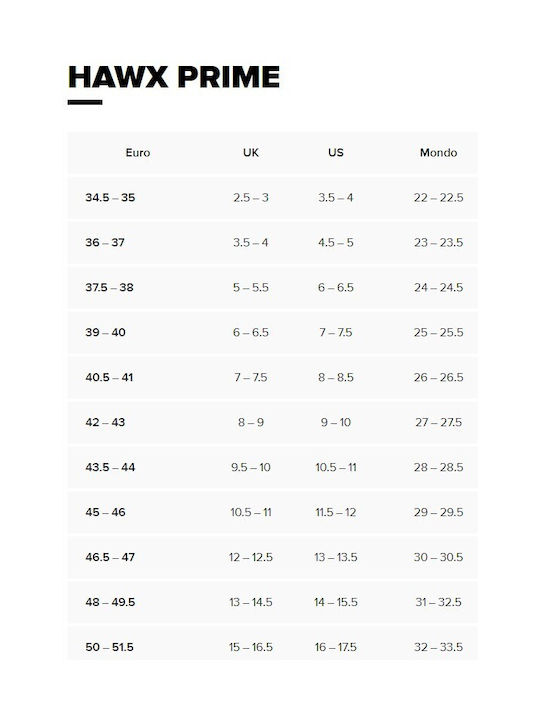Screen dimensions: 540x720
Task: Click Euro size 37.5 – 38 row label
Action: (109, 287)
